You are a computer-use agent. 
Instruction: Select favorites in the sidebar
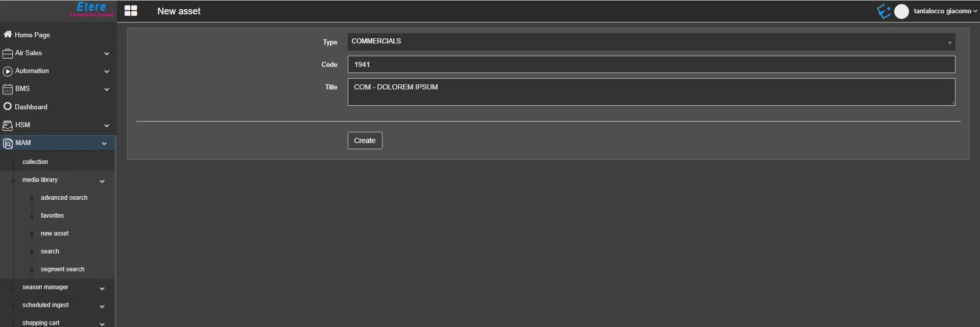click(x=52, y=216)
